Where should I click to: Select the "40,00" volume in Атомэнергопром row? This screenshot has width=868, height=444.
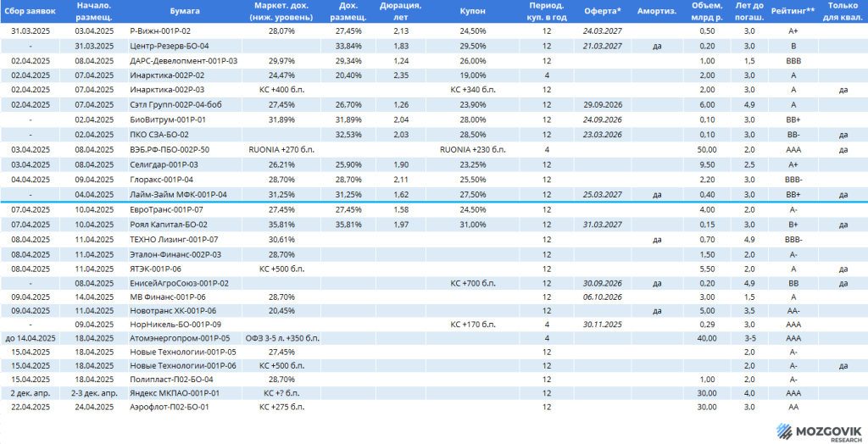click(706, 338)
